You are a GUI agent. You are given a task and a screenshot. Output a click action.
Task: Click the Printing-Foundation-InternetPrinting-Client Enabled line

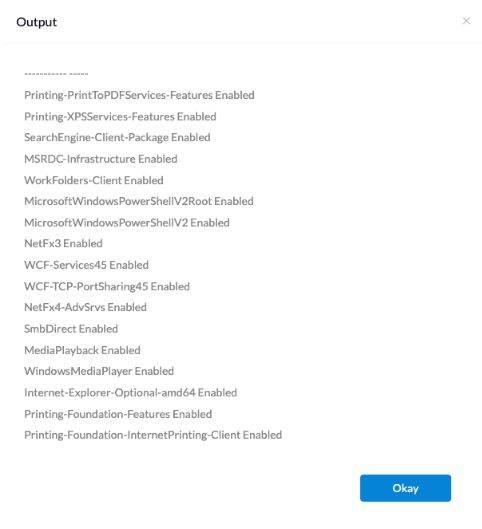point(153,435)
